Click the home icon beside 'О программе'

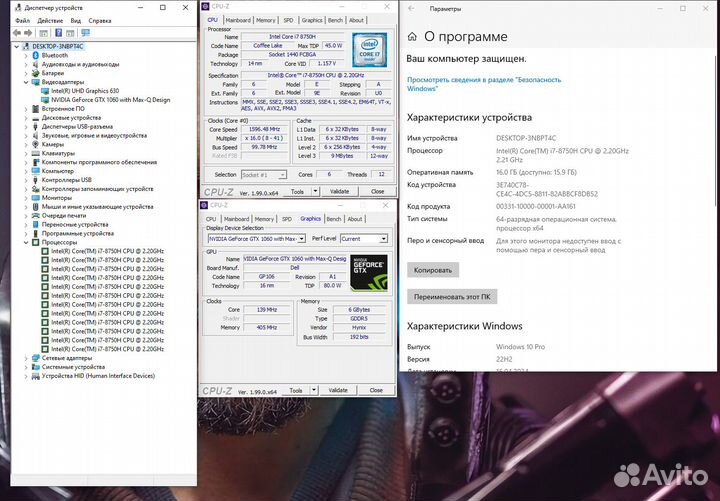[411, 37]
